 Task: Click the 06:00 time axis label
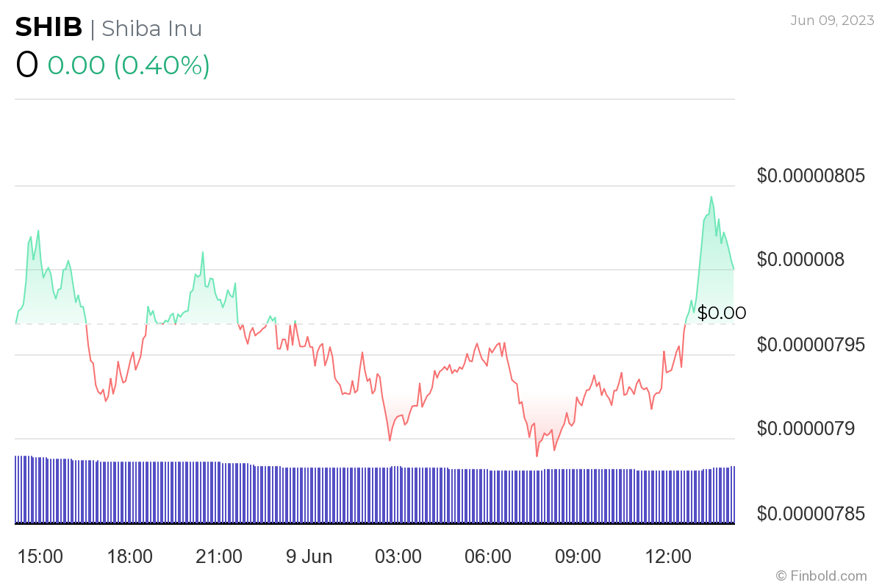488,556
